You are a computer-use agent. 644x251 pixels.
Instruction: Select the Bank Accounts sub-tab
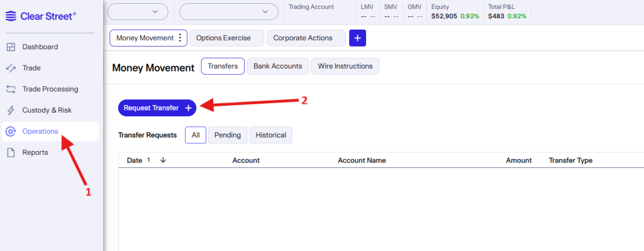(277, 66)
